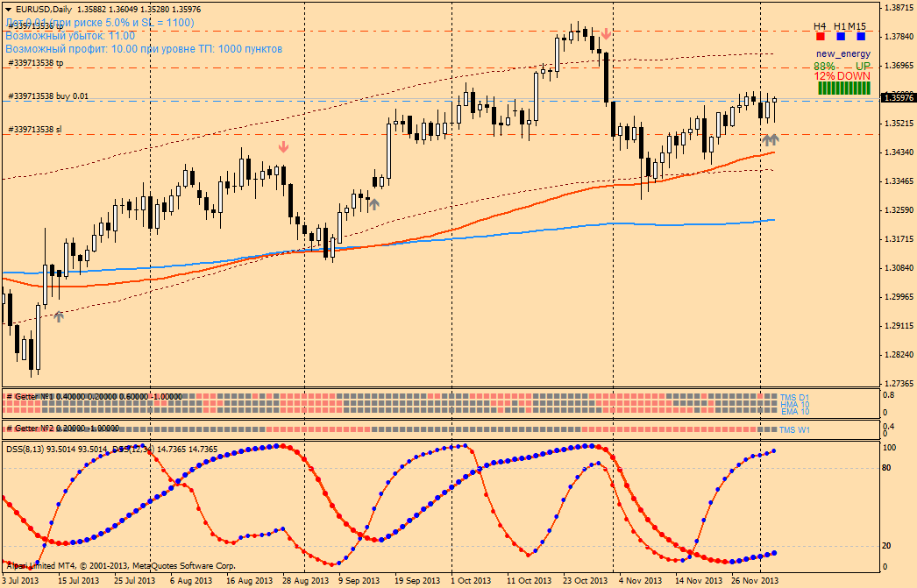
Task: Click the gray double buy arrows near 26 Nov
Action: pos(771,139)
